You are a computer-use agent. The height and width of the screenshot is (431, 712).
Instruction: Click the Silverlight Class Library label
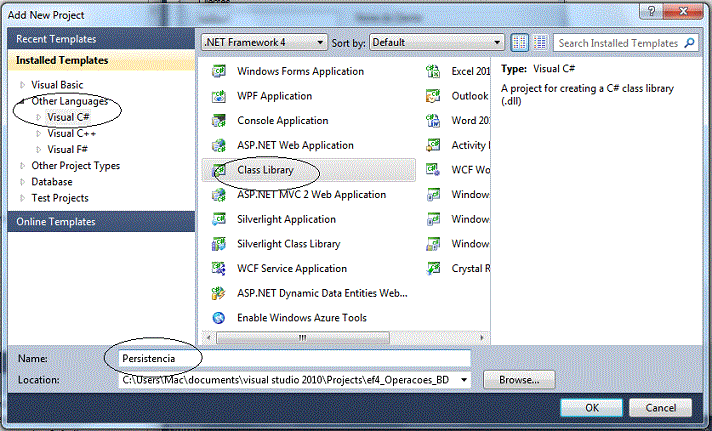click(x=288, y=244)
